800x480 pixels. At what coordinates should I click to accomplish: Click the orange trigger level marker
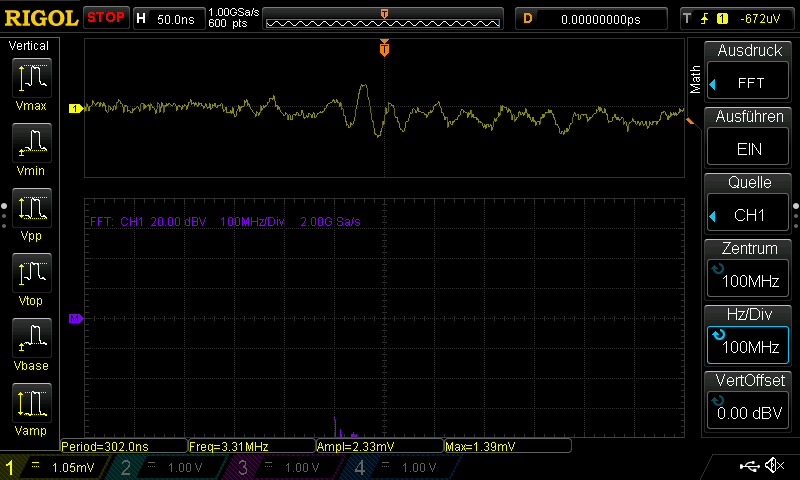point(689,121)
